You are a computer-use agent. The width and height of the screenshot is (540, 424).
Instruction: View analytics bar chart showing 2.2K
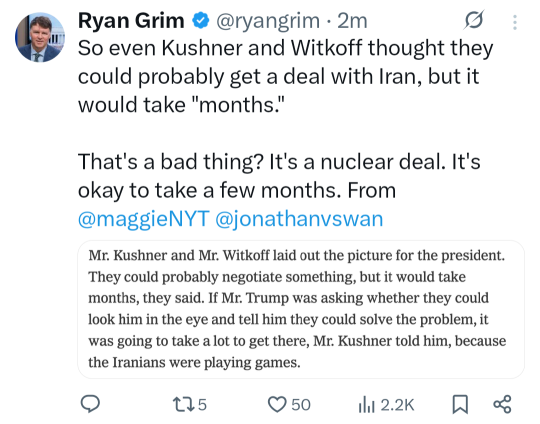pos(367,404)
